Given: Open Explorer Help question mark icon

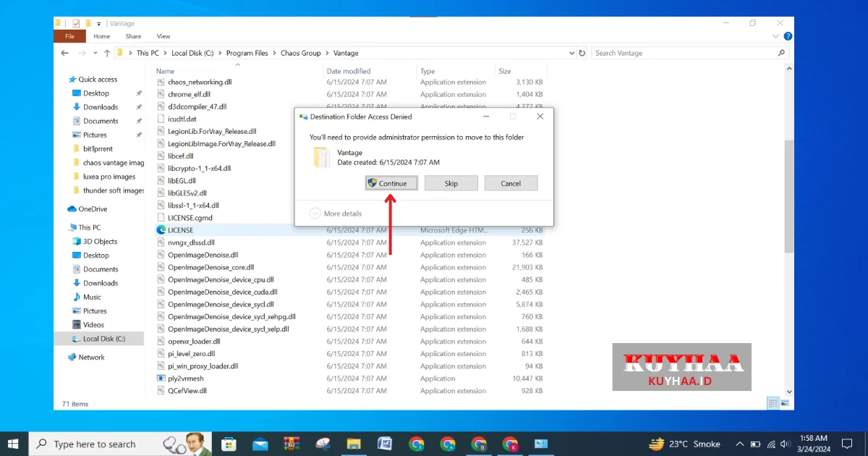Looking at the screenshot, I should (x=788, y=36).
